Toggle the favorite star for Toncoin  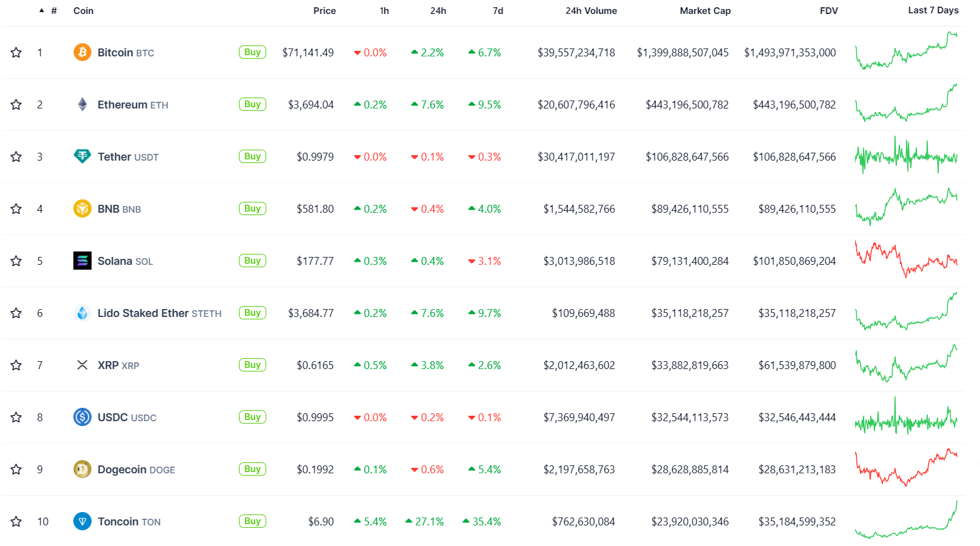16,522
